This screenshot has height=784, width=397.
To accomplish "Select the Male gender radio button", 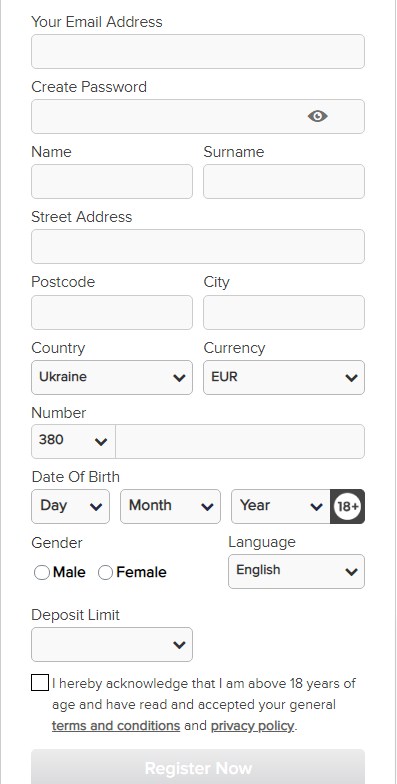I will (42, 572).
